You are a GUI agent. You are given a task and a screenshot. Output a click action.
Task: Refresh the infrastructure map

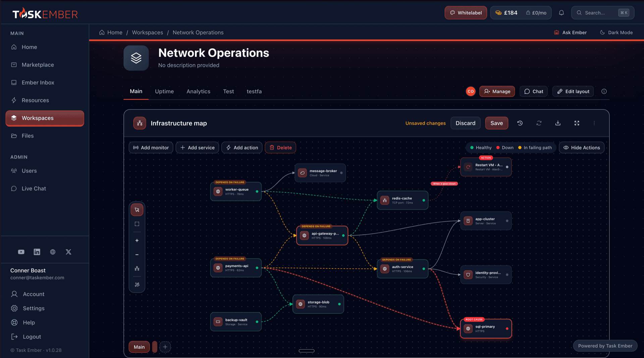[x=539, y=123]
